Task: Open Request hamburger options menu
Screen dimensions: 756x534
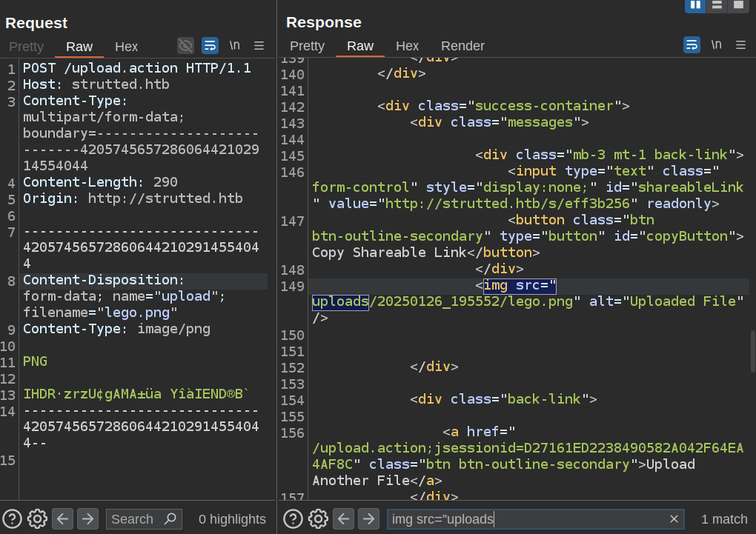Action: pyautogui.click(x=259, y=46)
